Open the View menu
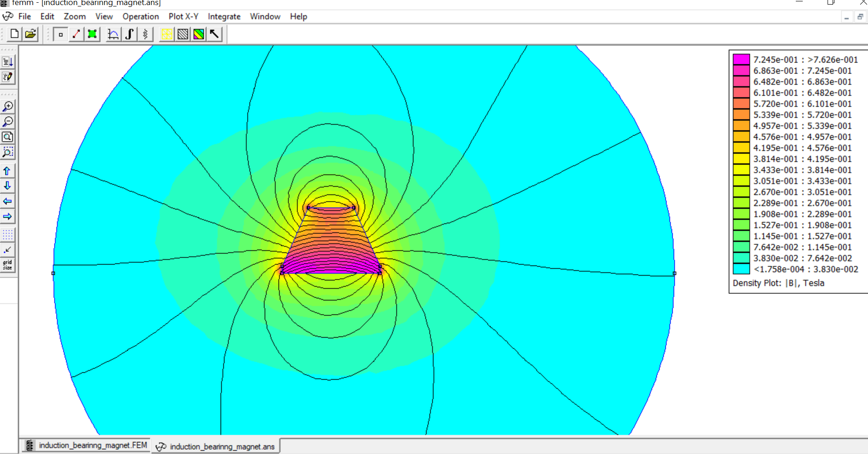 104,17
